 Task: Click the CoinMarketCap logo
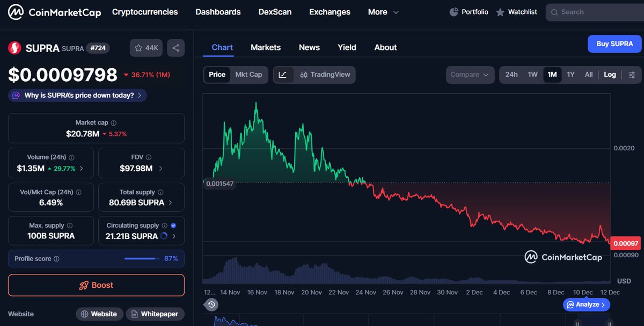coord(54,12)
